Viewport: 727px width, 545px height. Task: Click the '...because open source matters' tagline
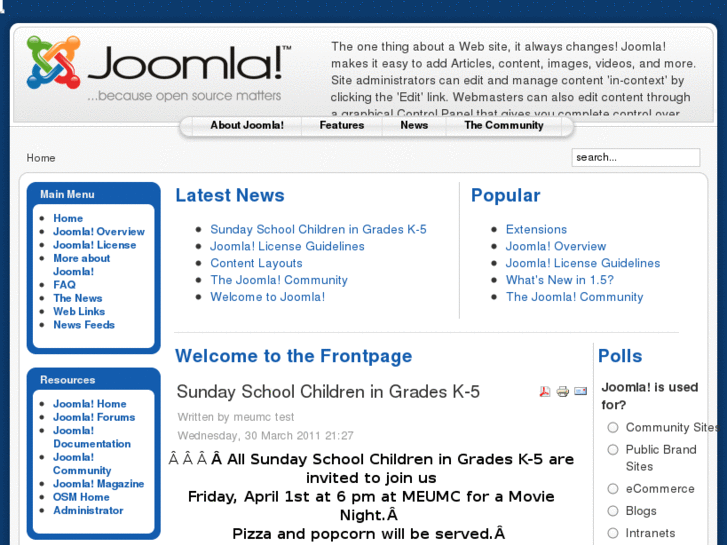coord(184,96)
